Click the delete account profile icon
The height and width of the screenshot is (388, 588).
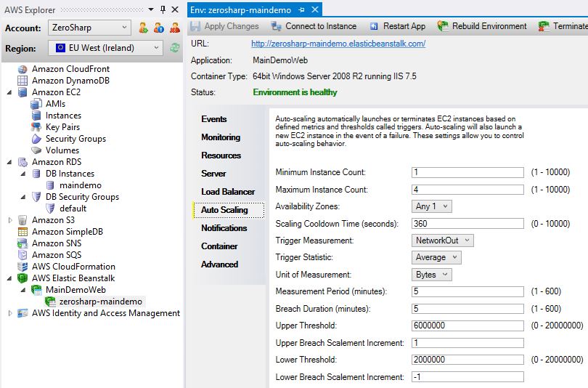click(174, 28)
